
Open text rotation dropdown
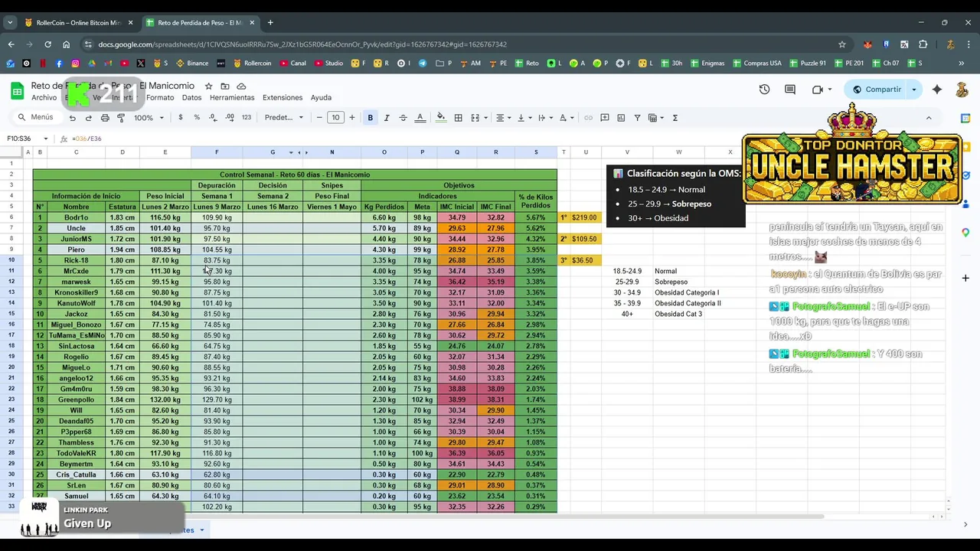point(566,118)
